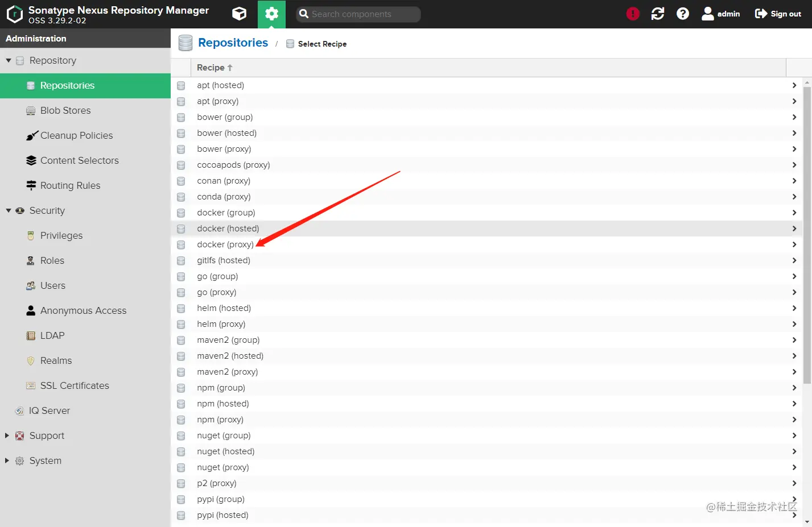Select the helm (hosted) recipe

(x=487, y=308)
